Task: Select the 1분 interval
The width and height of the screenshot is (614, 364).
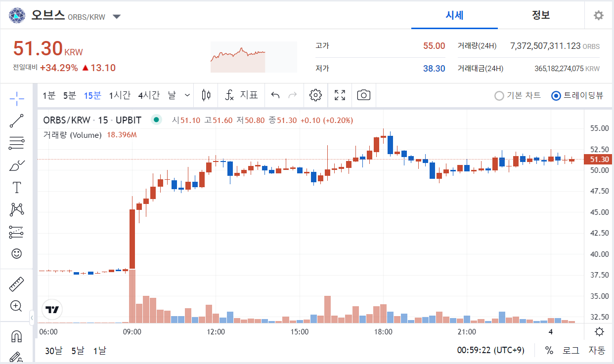Action: click(49, 95)
